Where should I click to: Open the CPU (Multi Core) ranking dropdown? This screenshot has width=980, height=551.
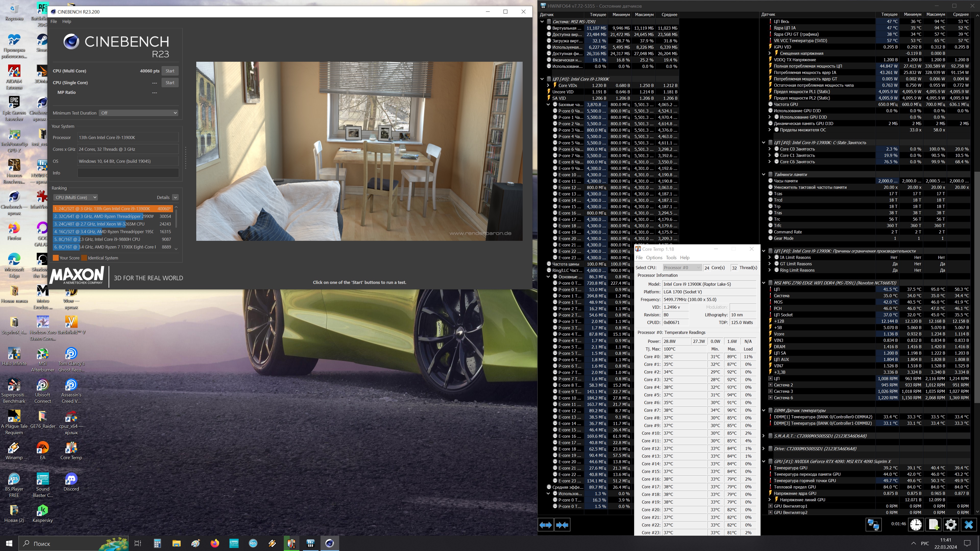75,197
